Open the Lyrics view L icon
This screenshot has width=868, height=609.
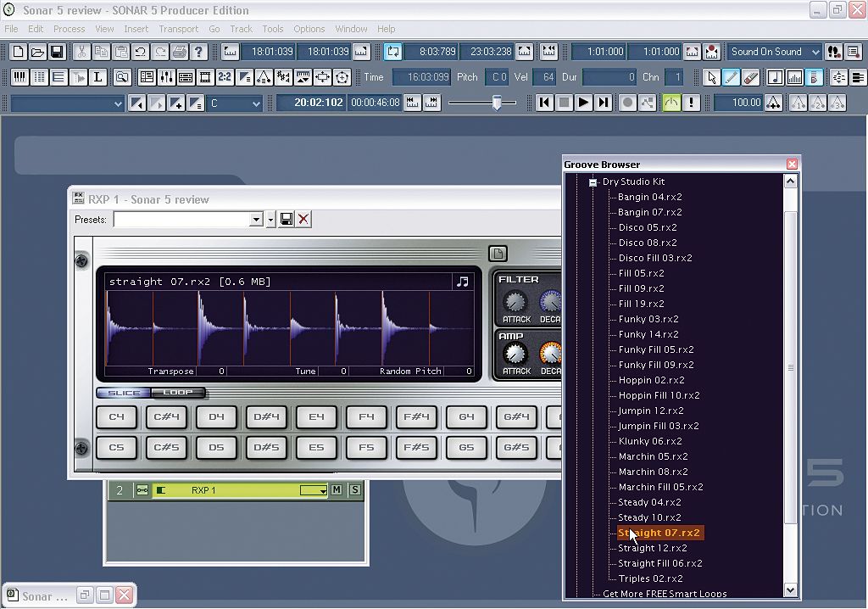(97, 77)
